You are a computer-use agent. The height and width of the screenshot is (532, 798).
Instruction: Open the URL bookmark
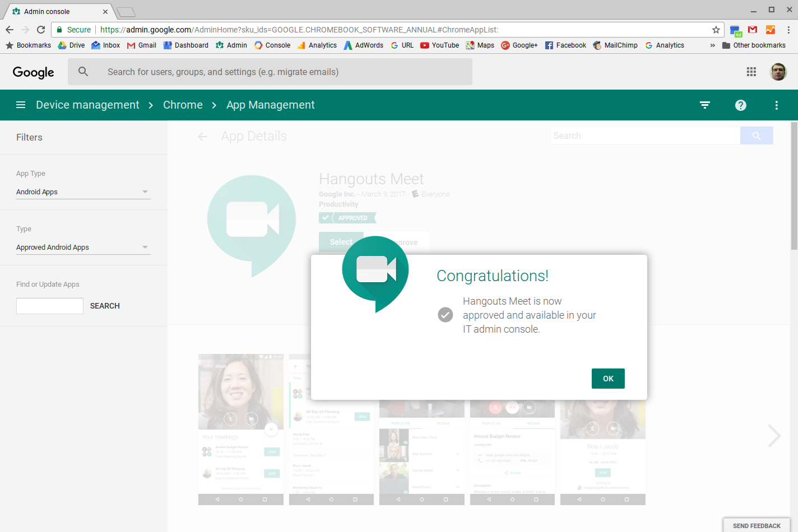click(x=402, y=45)
